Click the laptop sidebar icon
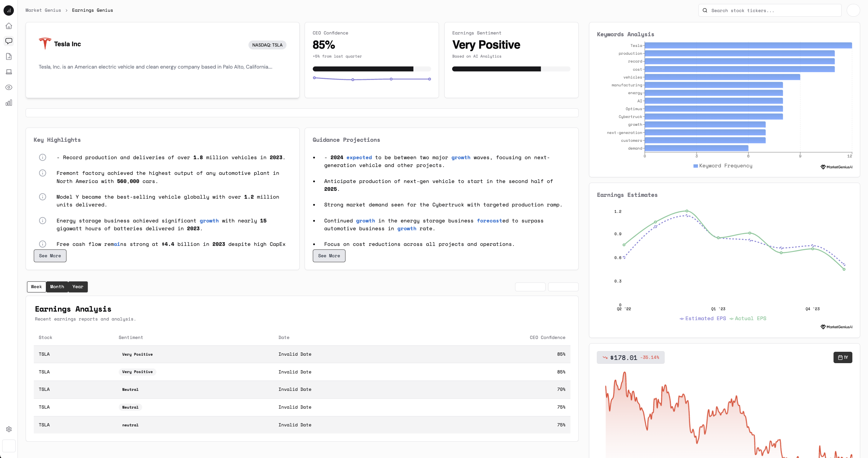The width and height of the screenshot is (868, 458). point(9,72)
